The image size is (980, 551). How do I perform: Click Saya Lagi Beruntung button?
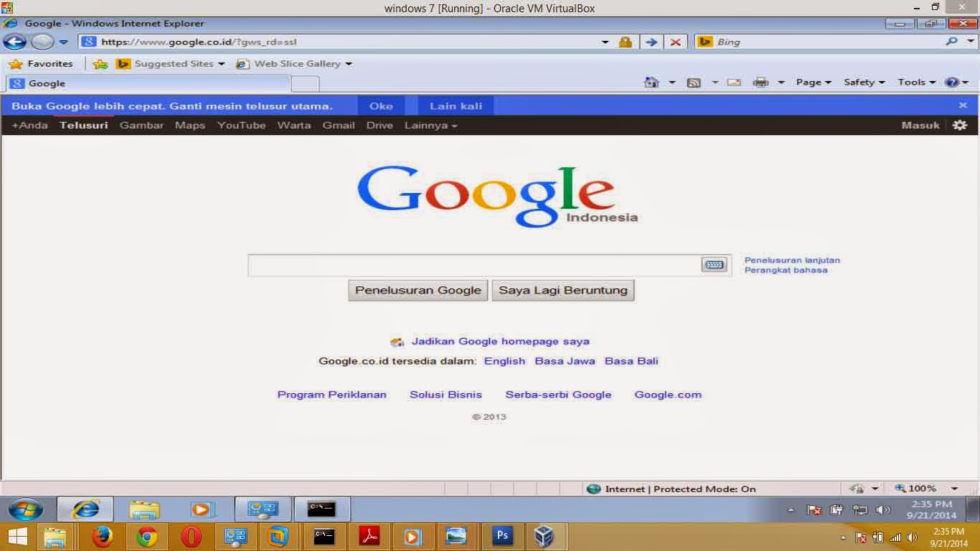pyautogui.click(x=563, y=291)
